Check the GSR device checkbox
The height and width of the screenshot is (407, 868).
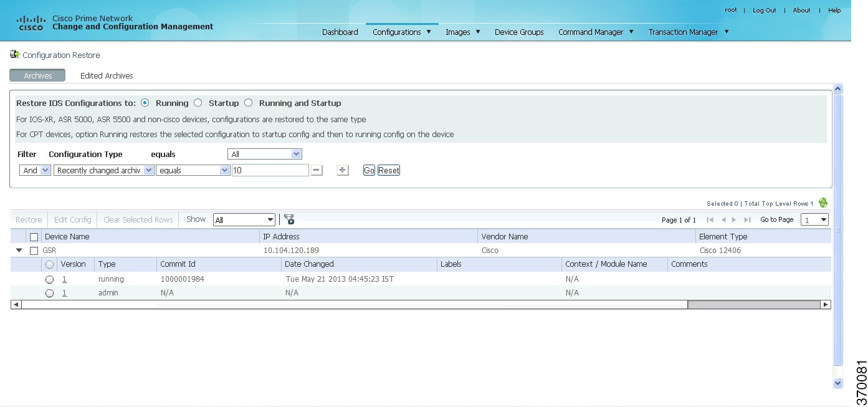(34, 251)
